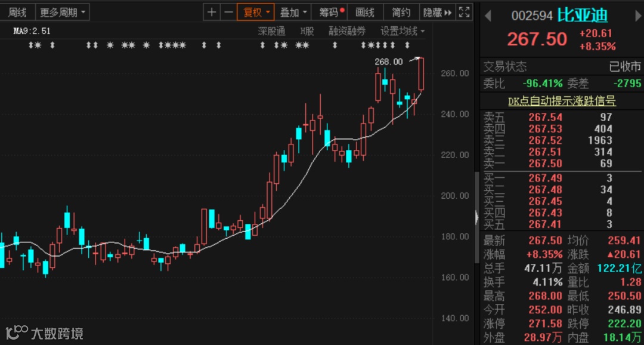The height and width of the screenshot is (345, 644).
Task: Click the 委比 value -96.41%
Action: point(542,84)
